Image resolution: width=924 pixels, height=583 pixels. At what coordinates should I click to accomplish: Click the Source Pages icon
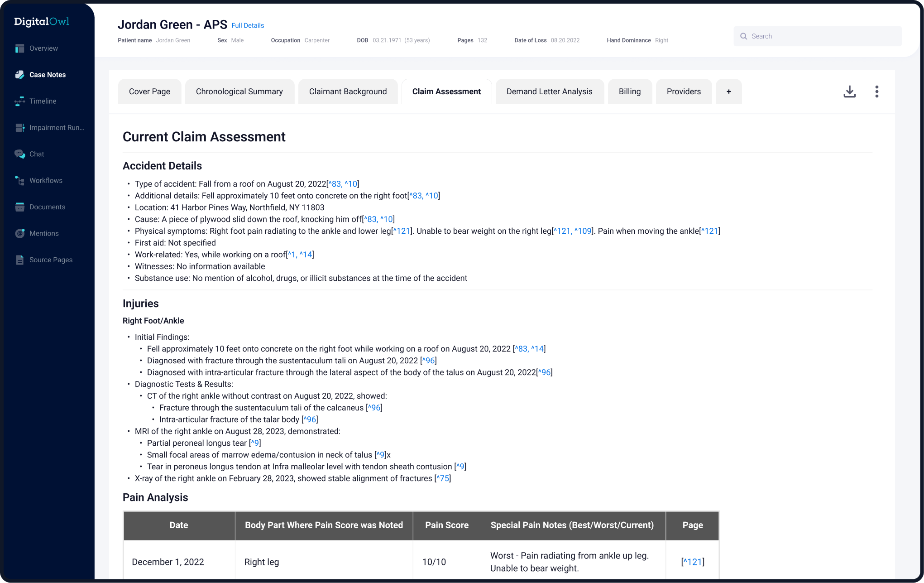(x=19, y=260)
